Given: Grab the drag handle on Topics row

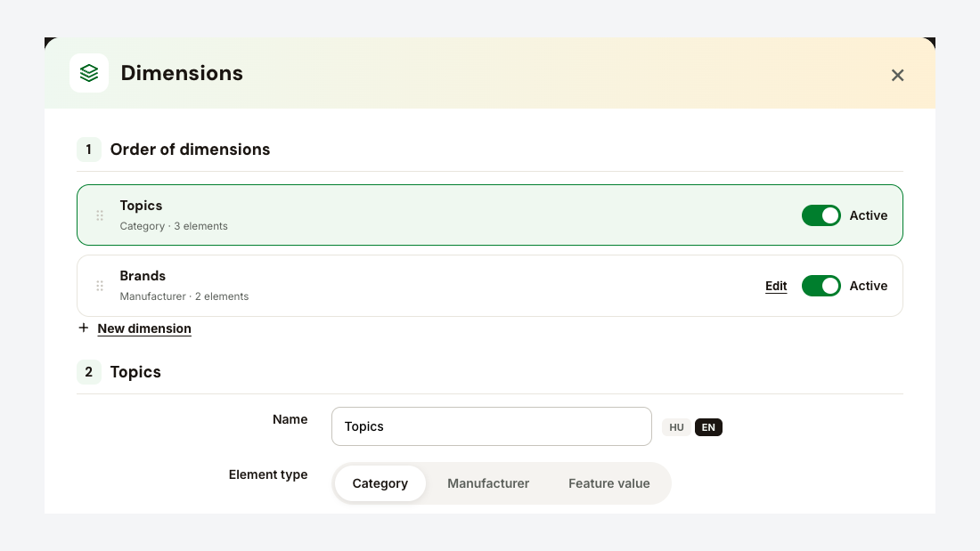Looking at the screenshot, I should [x=100, y=215].
